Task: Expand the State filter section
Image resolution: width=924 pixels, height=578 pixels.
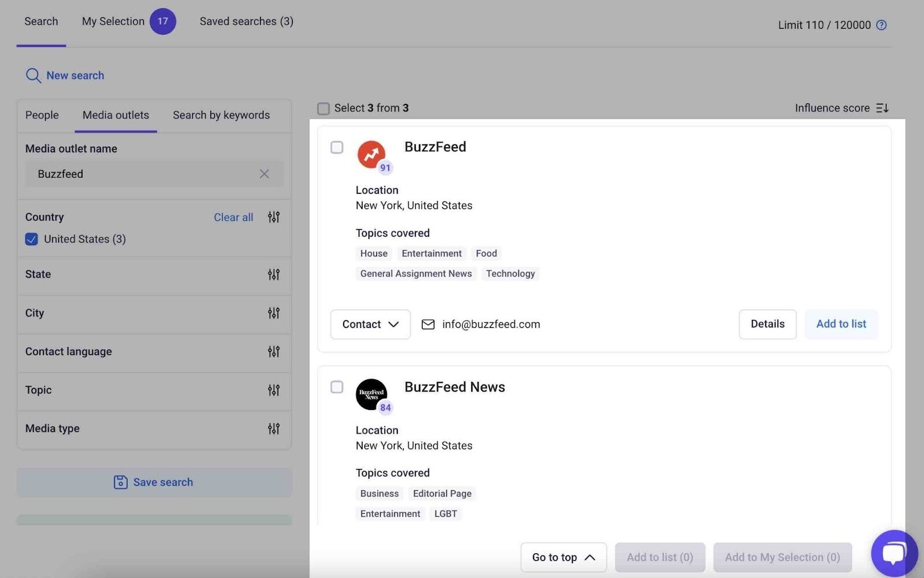Action: coord(154,274)
